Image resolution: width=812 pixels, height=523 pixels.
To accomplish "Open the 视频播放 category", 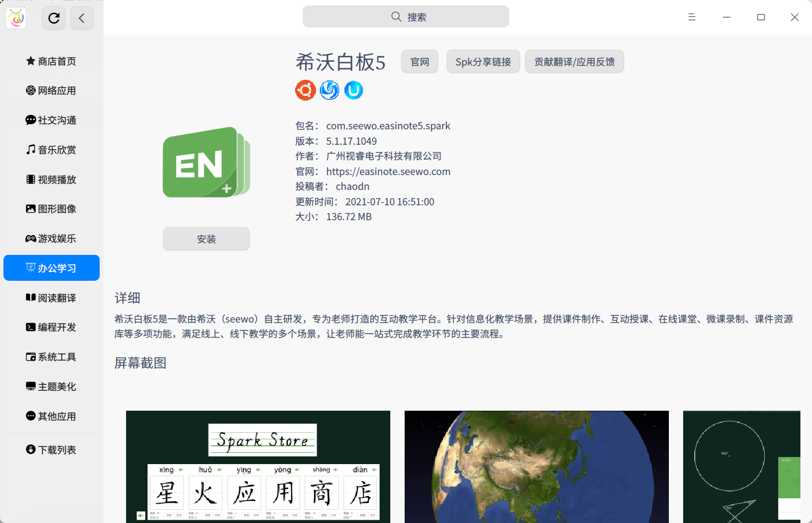I will 52,179.
